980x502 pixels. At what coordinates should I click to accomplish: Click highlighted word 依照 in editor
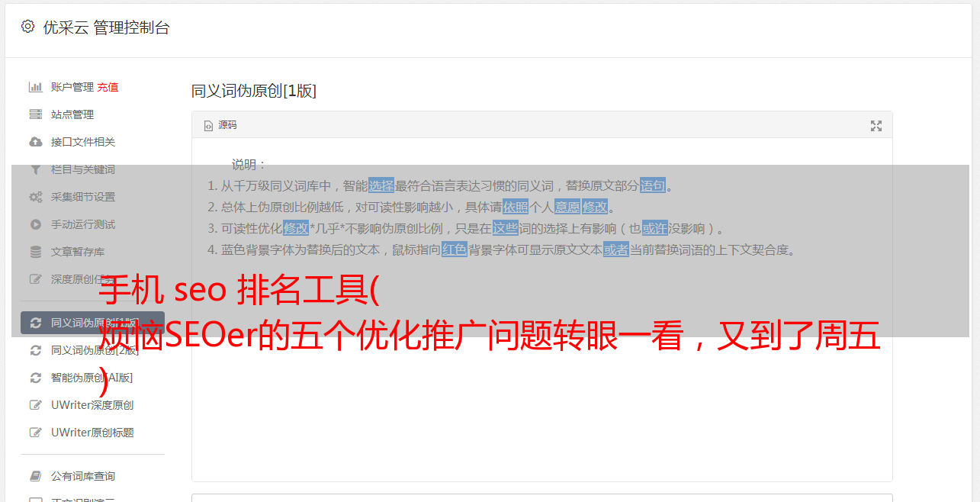[516, 207]
